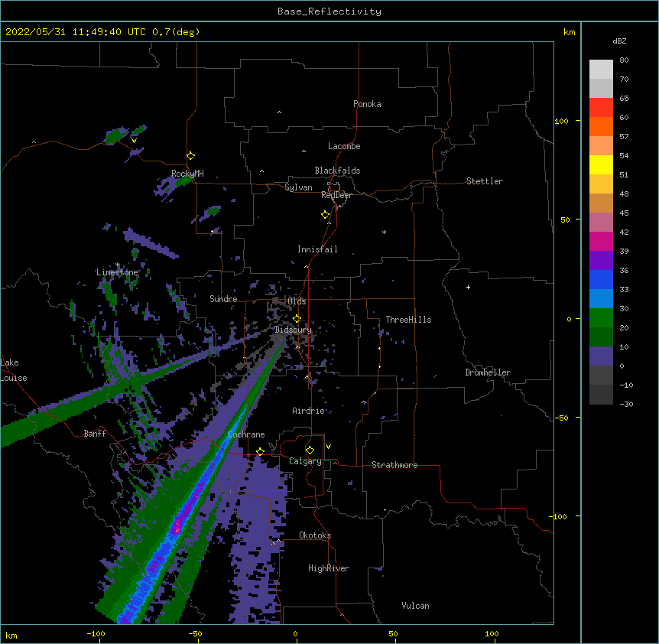Image resolution: width=659 pixels, height=644 pixels.
Task: Select the yellow diamond marker above Calgary label
Action: 310,450
